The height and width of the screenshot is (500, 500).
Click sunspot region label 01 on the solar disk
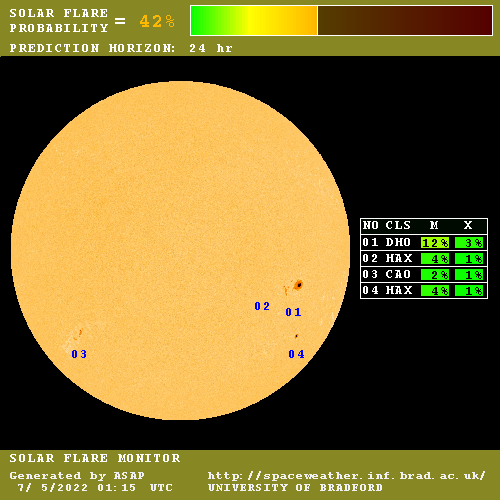point(293,312)
